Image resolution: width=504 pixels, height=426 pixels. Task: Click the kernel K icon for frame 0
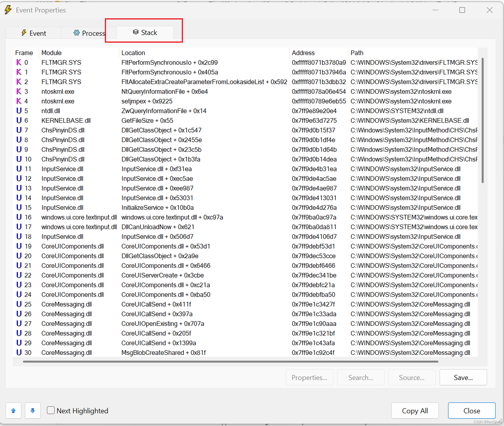[19, 62]
